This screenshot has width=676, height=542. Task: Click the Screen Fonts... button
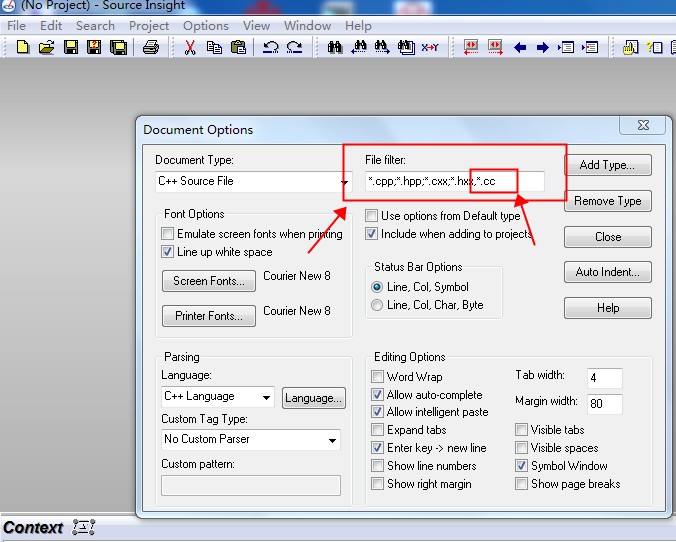[x=209, y=281]
